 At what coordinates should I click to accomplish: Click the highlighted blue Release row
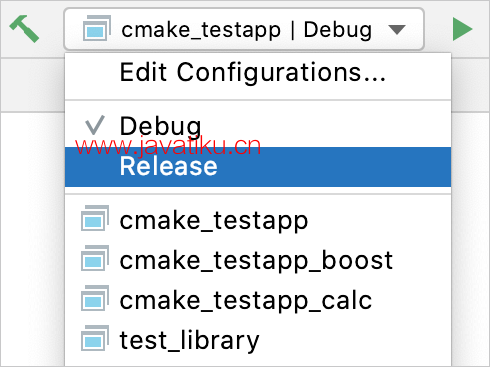(258, 167)
